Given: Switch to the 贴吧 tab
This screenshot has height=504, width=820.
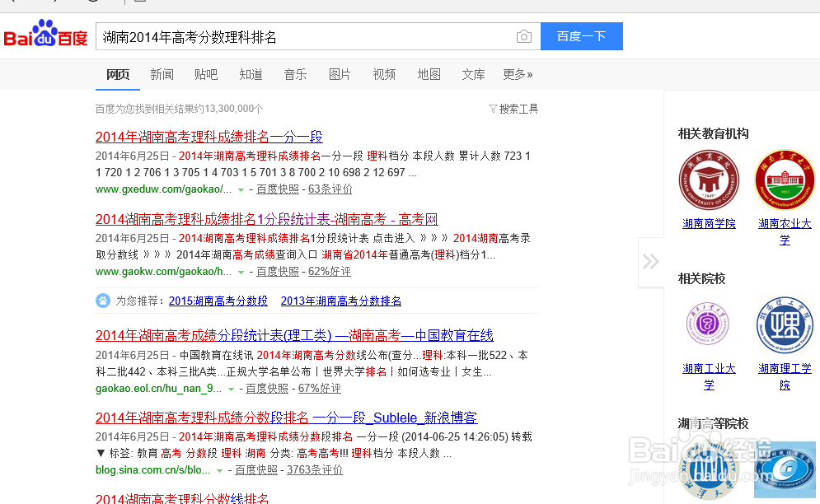Looking at the screenshot, I should [x=206, y=74].
